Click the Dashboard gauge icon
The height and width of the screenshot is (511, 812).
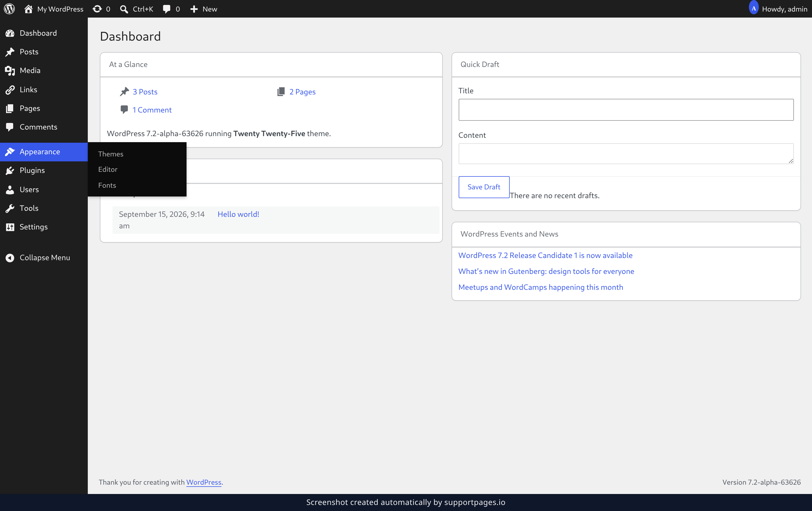tap(10, 33)
